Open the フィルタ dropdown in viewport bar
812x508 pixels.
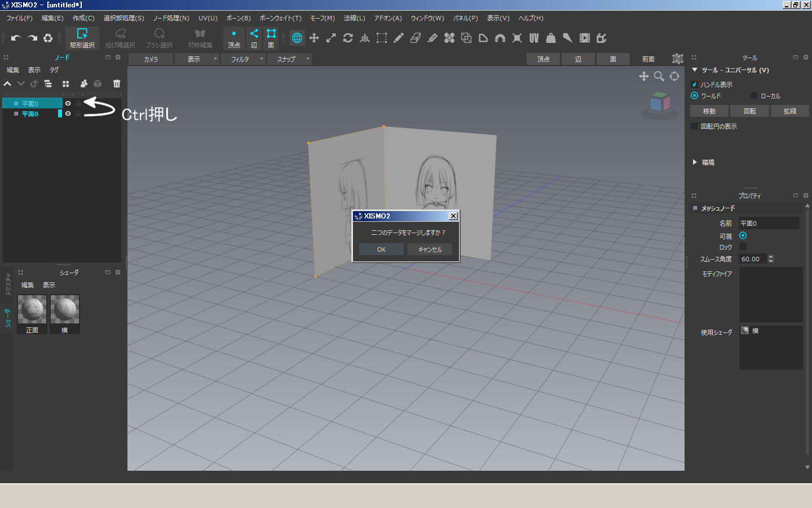click(243, 59)
